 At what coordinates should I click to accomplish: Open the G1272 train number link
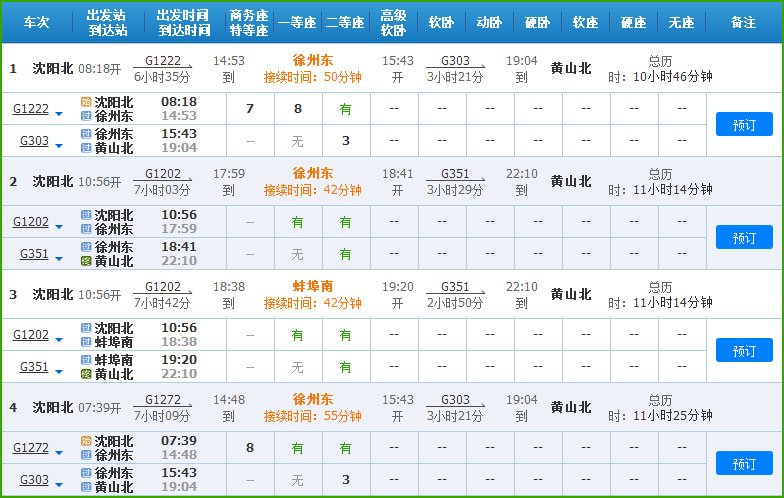coord(30,448)
